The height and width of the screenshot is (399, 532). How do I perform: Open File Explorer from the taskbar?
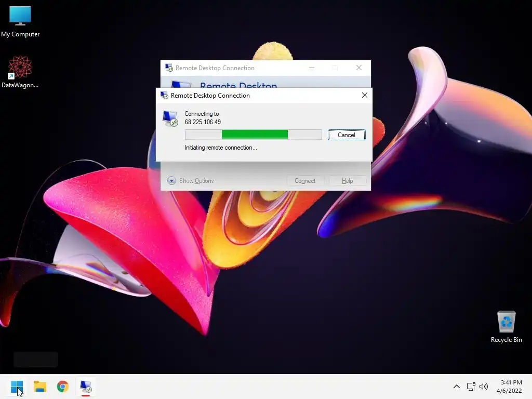39,387
